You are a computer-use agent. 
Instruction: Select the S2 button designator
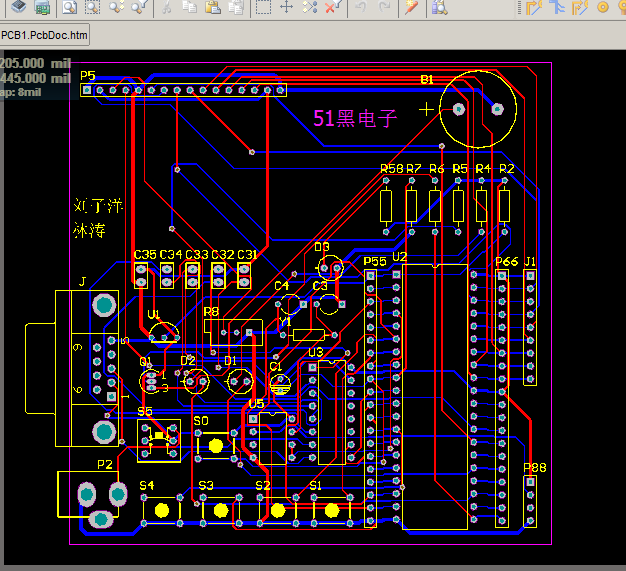pos(263,486)
